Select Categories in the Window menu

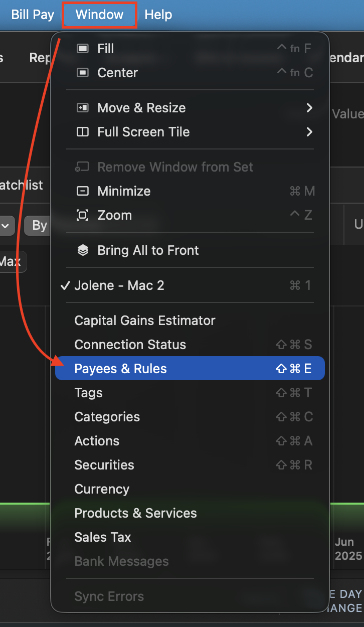[x=107, y=417]
